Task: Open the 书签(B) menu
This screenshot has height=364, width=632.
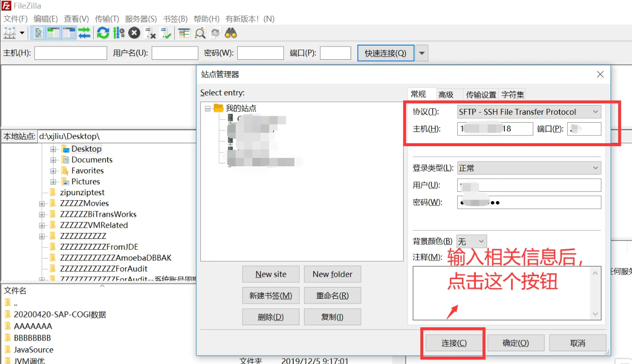Action: pos(175,19)
